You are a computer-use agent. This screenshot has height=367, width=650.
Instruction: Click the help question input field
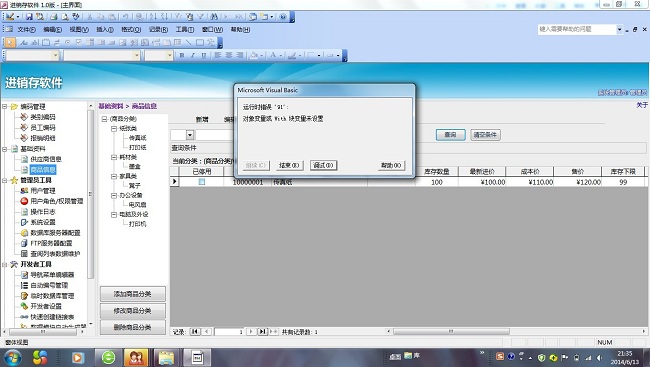coord(577,29)
